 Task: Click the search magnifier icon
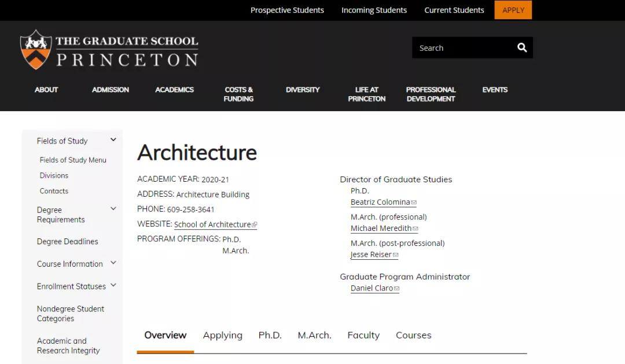tap(522, 47)
